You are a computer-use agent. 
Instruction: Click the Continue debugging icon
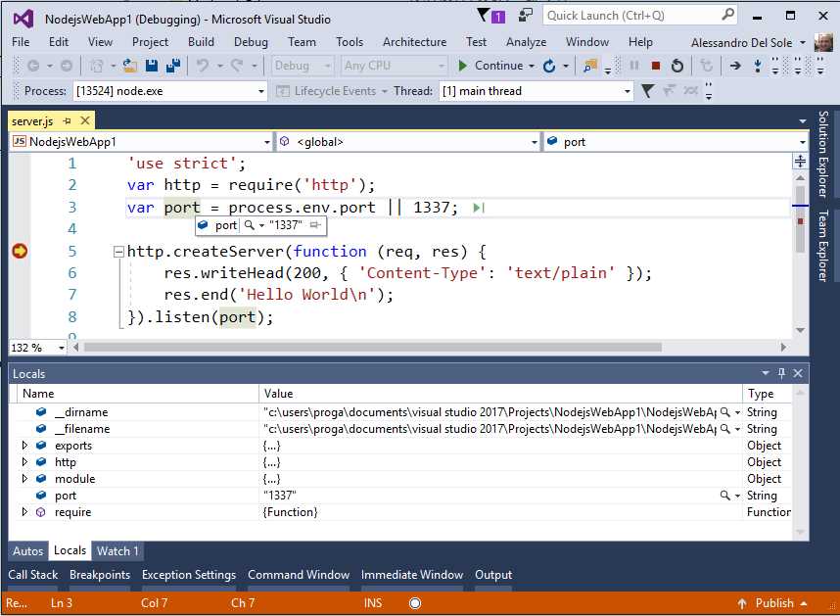point(460,66)
